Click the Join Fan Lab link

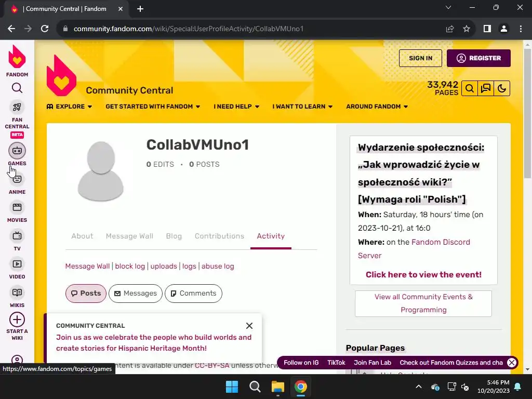[373, 363]
